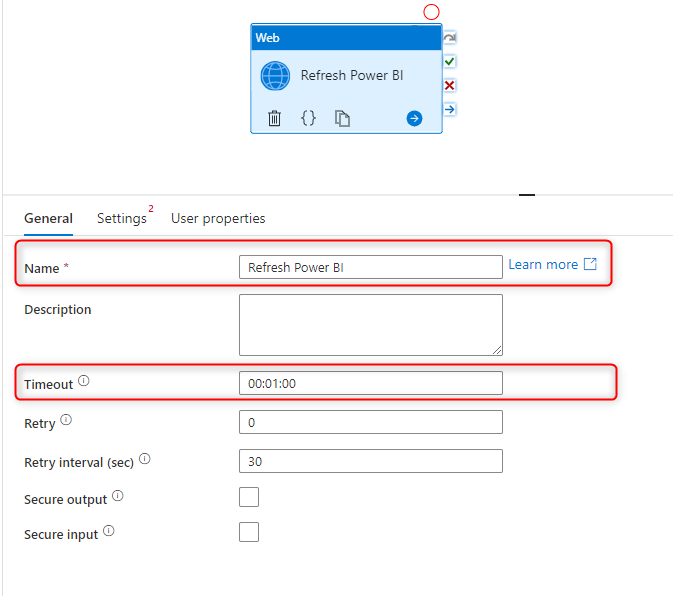Click the Retry info icon

[66, 420]
